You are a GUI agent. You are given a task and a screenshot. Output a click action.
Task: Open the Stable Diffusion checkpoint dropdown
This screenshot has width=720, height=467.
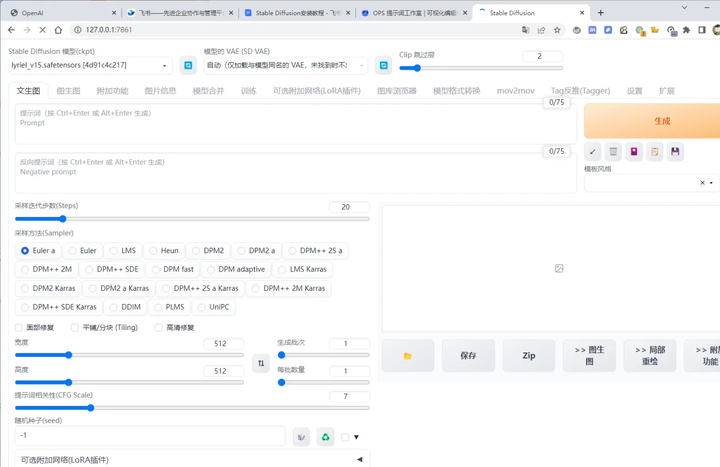(90, 65)
